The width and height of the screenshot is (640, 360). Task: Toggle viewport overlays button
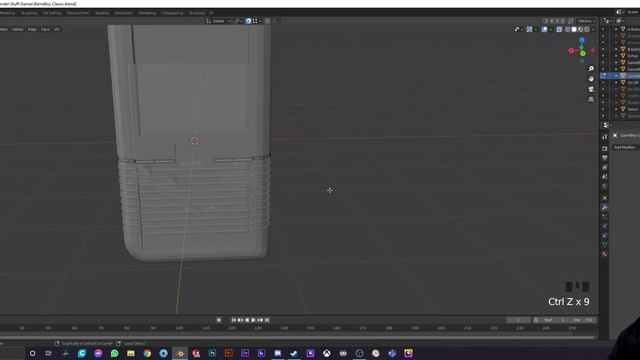(544, 29)
